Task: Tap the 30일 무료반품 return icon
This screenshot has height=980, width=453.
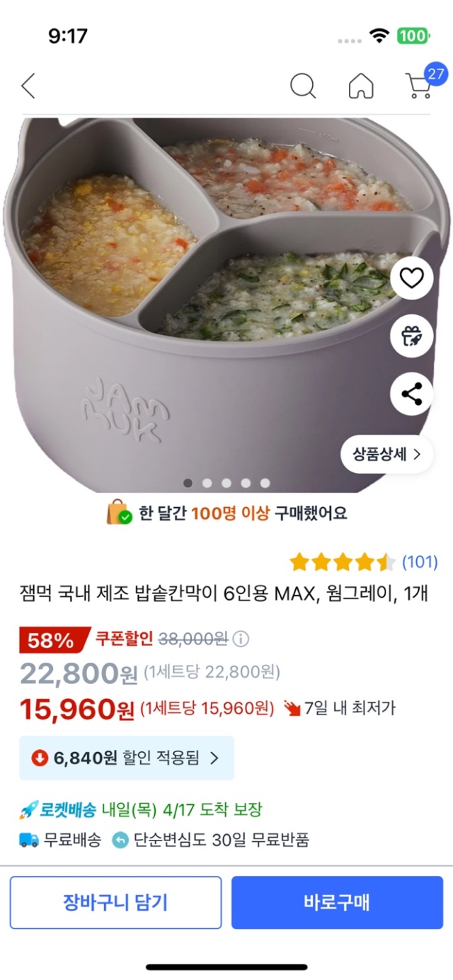Action: [120, 841]
